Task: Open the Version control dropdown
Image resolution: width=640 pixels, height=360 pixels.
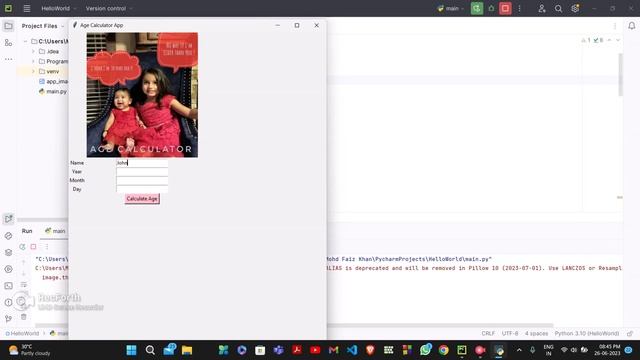Action: pyautogui.click(x=109, y=8)
